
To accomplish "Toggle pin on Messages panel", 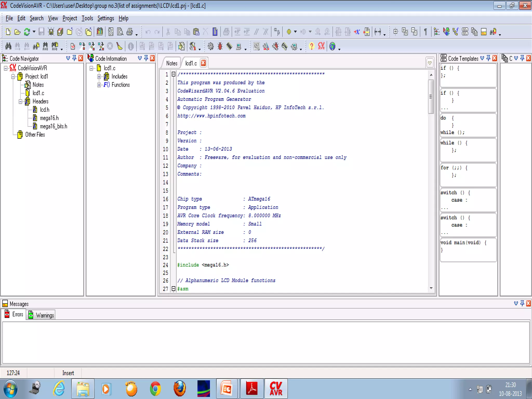I will (522, 303).
